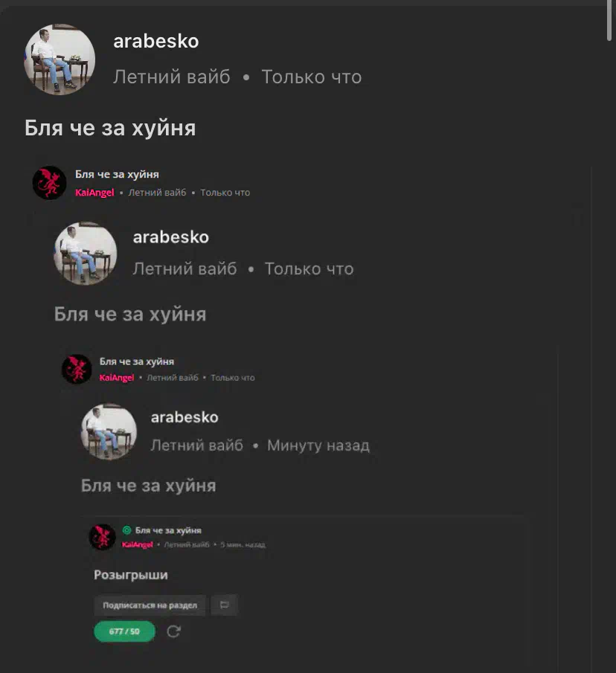
Task: Open KaiAngel's demon avatar in the outermost quote
Action: point(49,183)
